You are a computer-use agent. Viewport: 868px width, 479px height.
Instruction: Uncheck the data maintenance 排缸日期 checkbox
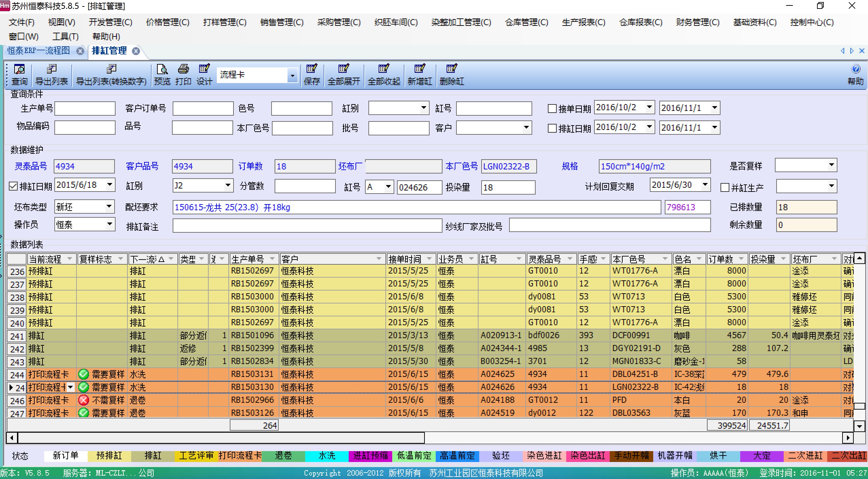(x=13, y=186)
